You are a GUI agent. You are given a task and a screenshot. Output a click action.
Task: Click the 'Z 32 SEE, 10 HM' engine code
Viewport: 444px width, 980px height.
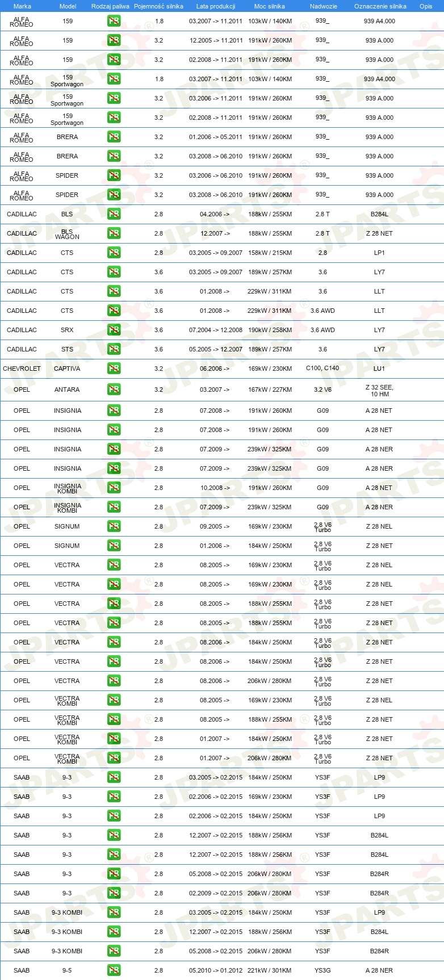[379, 391]
